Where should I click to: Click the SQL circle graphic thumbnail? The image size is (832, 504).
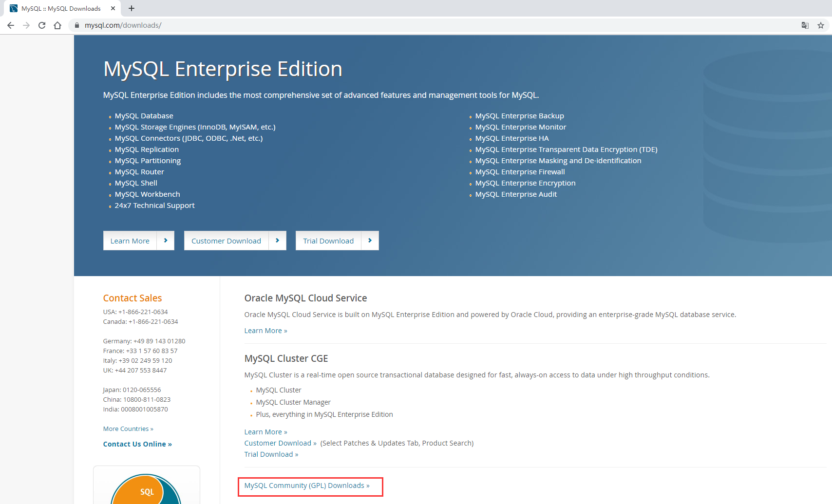point(146,489)
